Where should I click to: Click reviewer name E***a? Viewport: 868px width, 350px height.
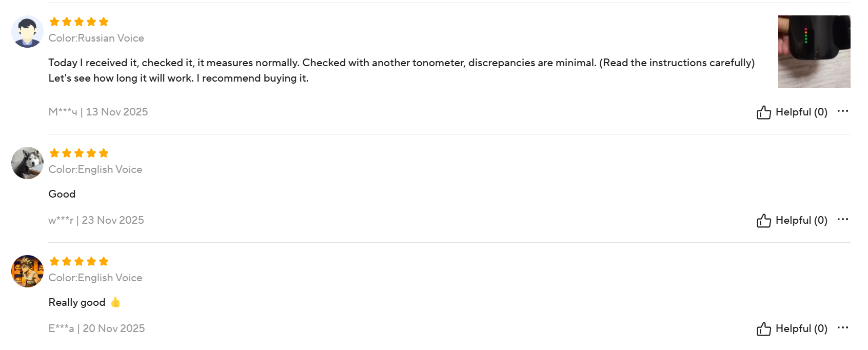(61, 328)
